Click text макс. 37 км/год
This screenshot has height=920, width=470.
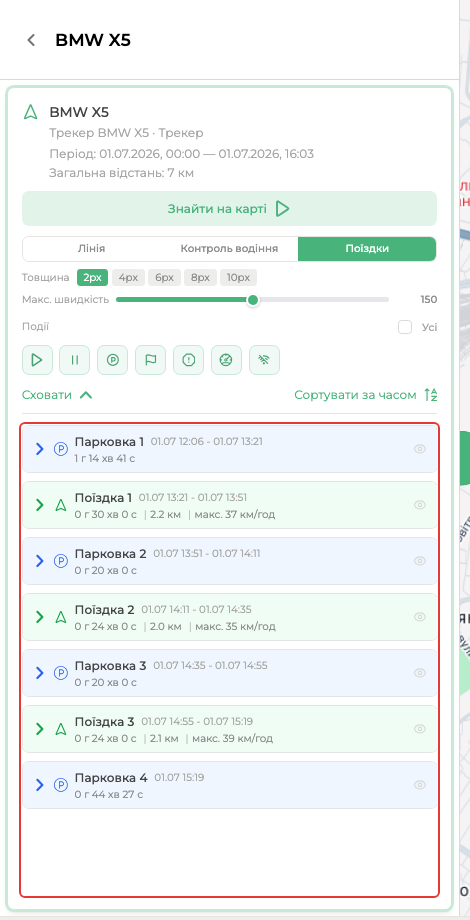(236, 515)
